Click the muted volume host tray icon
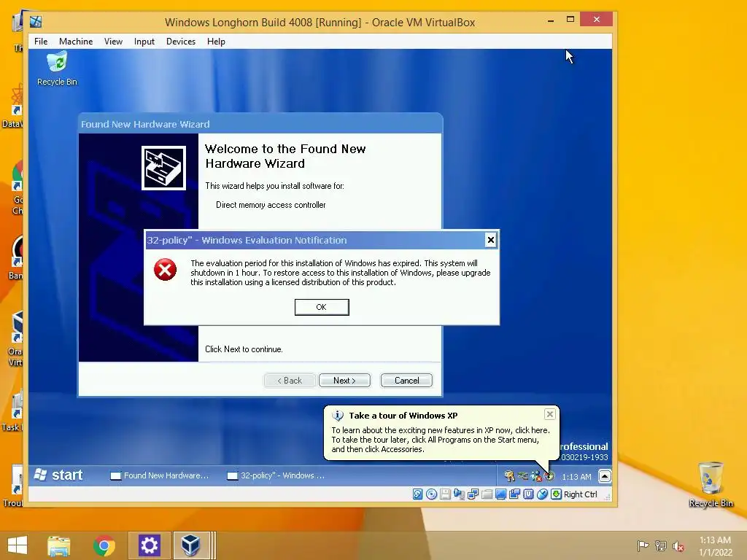This screenshot has width=747, height=560. [678, 545]
